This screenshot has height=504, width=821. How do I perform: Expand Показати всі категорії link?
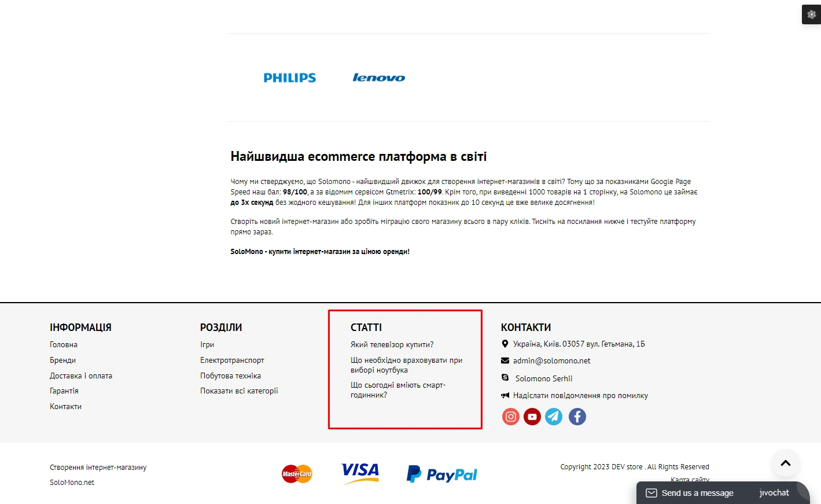[239, 391]
